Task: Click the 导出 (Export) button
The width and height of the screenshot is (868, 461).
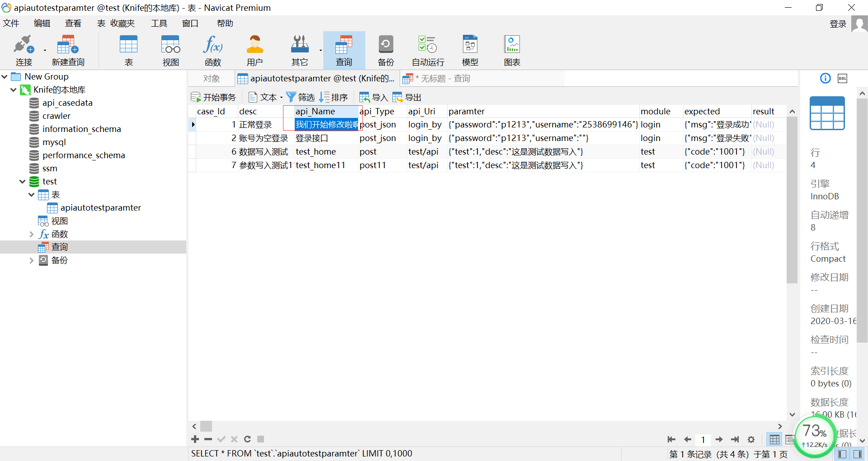Action: click(x=407, y=97)
